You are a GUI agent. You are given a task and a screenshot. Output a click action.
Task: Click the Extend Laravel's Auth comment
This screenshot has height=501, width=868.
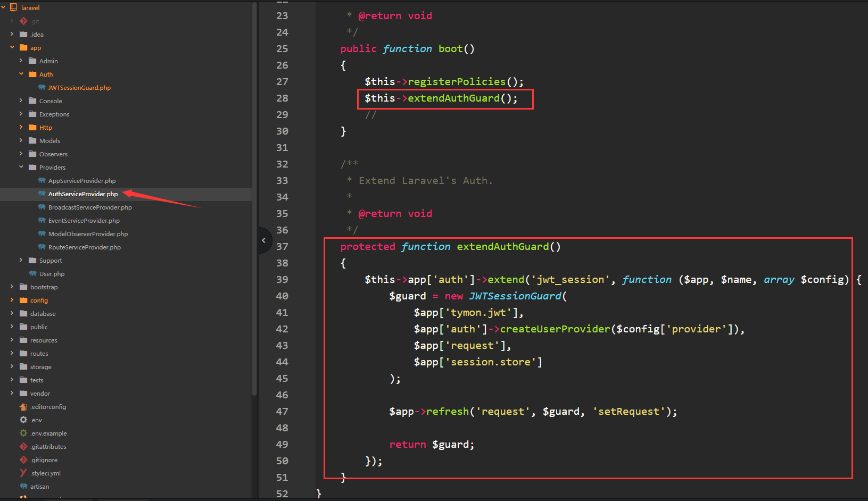[x=426, y=180]
